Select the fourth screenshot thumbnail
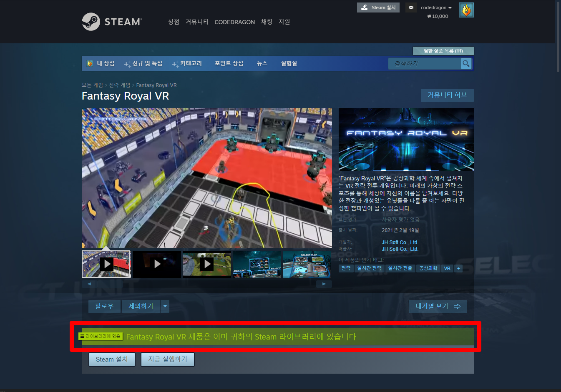The height and width of the screenshot is (392, 561). [257, 264]
